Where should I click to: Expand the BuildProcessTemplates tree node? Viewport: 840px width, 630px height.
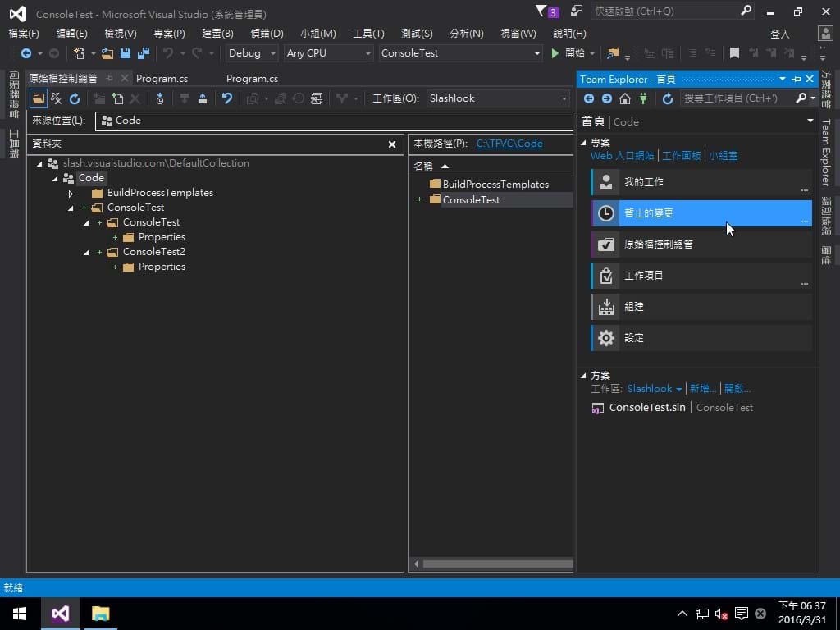[x=71, y=194]
